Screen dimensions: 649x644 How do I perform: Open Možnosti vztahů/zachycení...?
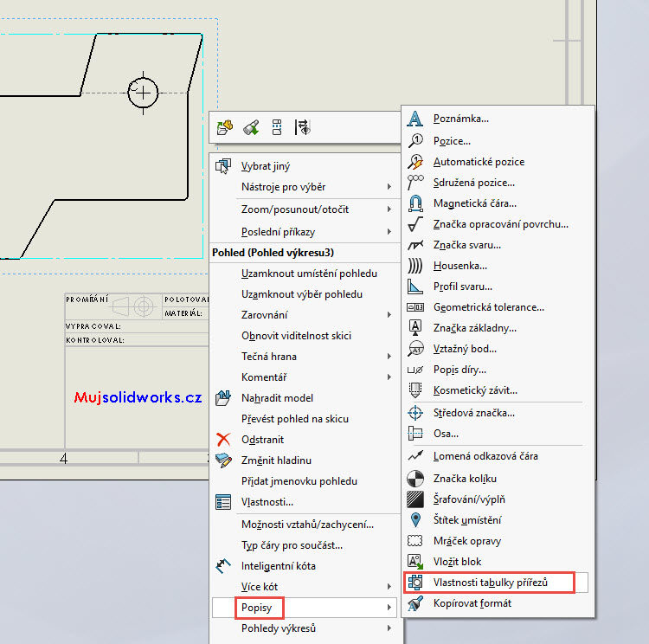(x=307, y=525)
